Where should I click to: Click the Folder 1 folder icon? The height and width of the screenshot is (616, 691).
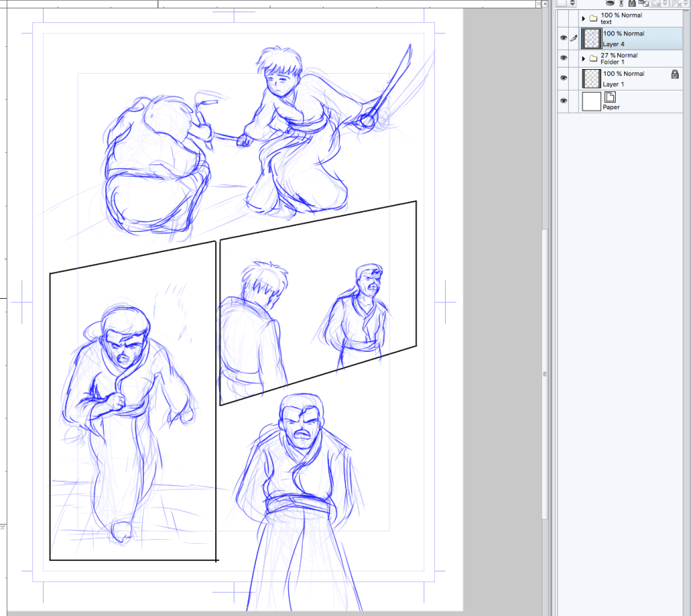593,58
